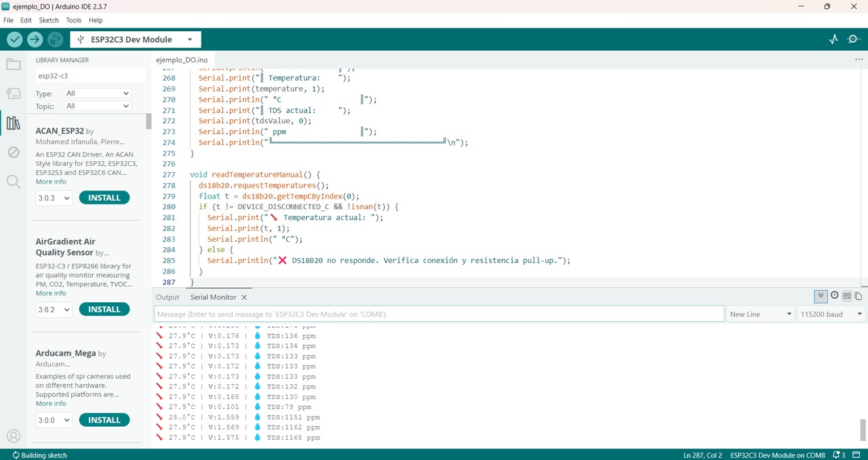Click the serial monitor scrollbar thumb

[x=863, y=430]
